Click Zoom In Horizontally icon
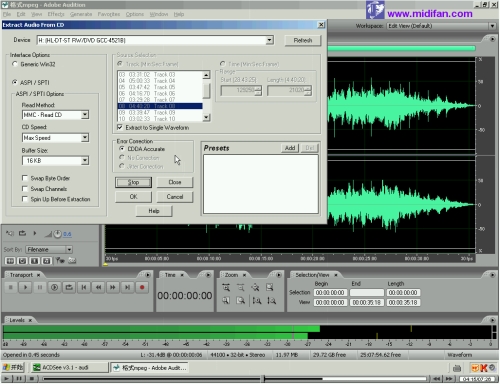The image size is (500, 384). (226, 287)
